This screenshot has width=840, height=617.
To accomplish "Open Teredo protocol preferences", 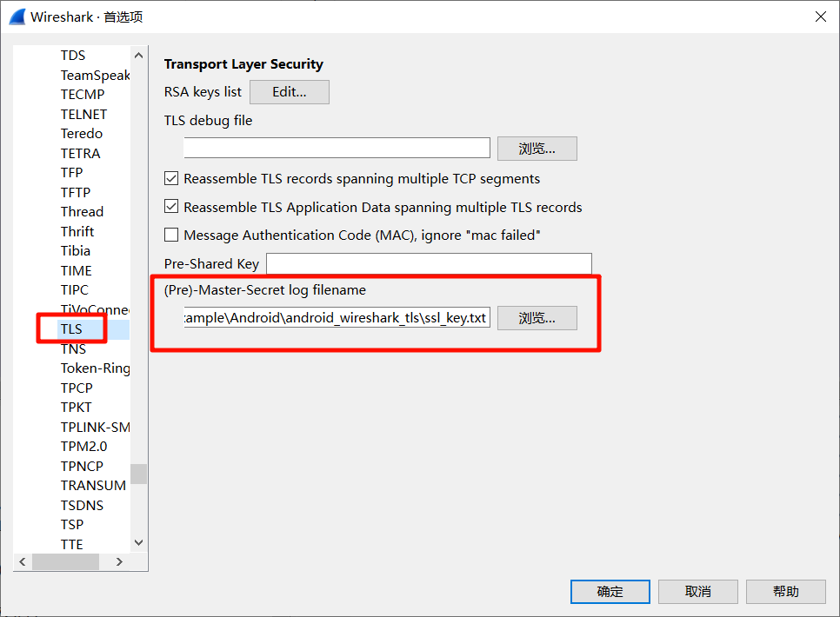I will [x=82, y=133].
